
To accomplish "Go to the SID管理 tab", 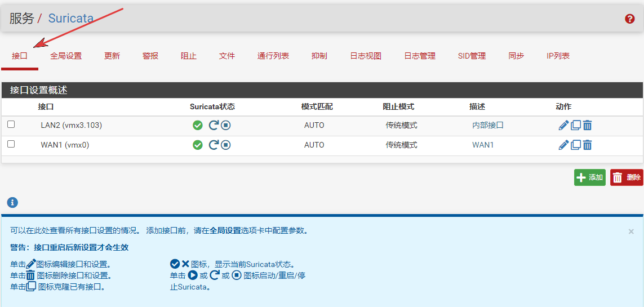I will tap(472, 56).
